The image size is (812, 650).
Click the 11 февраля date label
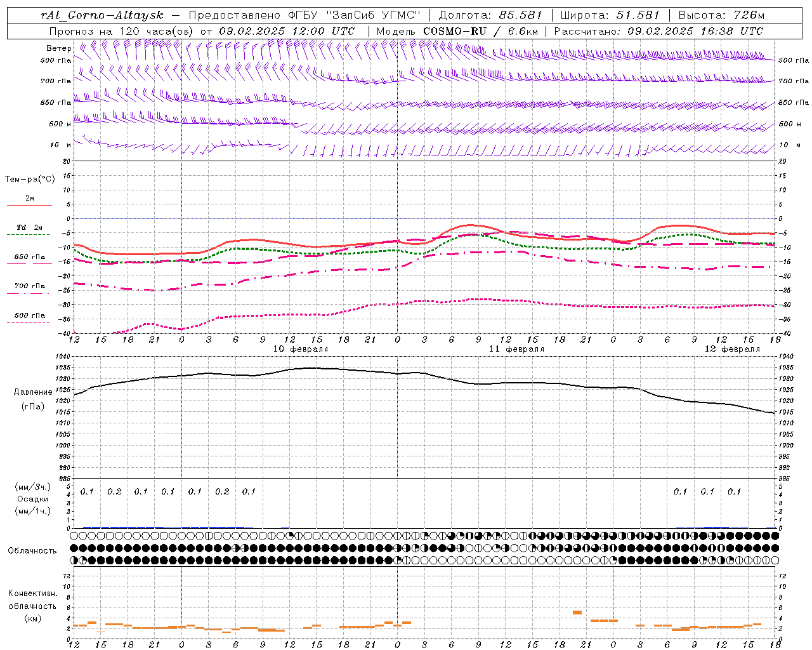click(516, 349)
